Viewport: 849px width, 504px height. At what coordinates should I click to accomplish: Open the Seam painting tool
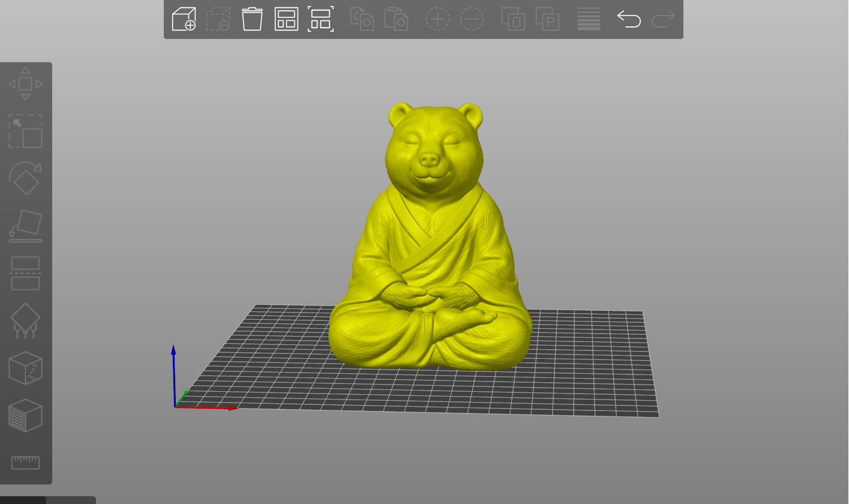pos(25,368)
